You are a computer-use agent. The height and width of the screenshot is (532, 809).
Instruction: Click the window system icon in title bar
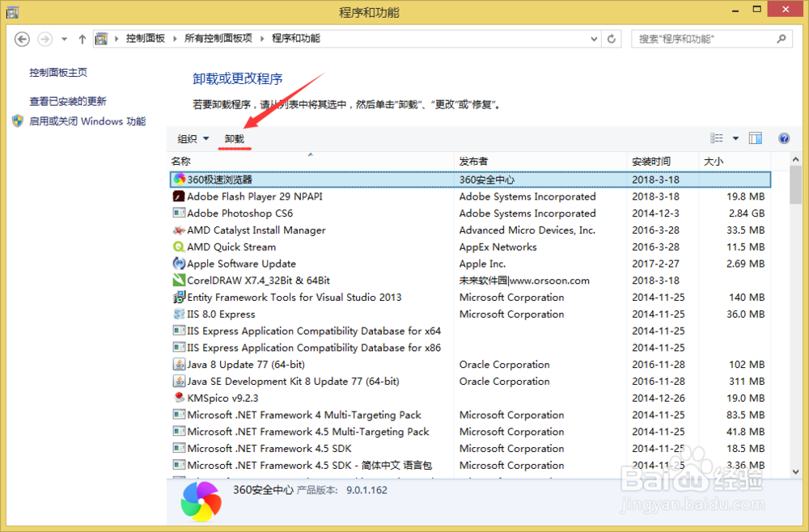[x=12, y=11]
